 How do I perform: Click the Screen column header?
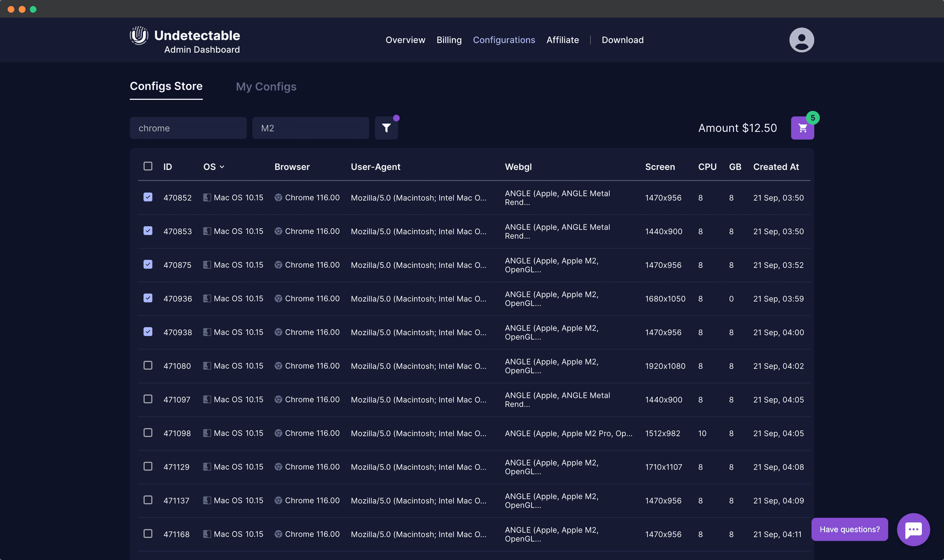click(x=660, y=167)
